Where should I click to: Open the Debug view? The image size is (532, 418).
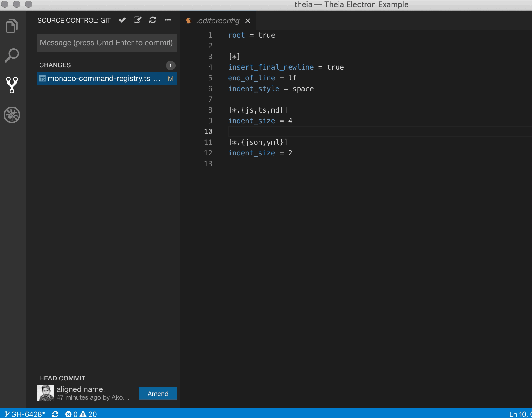pos(12,115)
